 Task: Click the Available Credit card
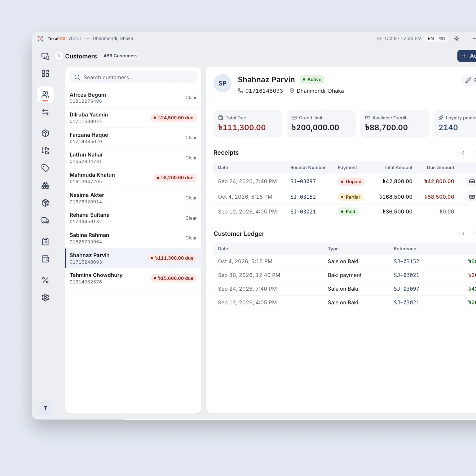click(x=395, y=124)
